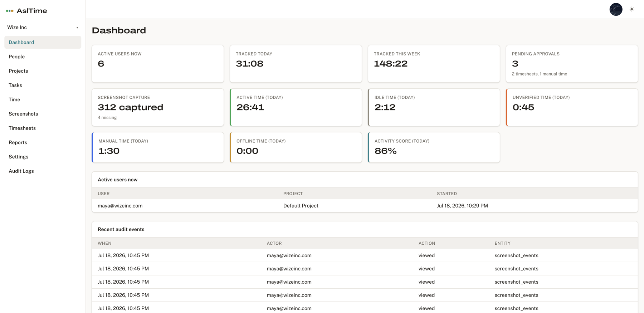644x313 pixels.
Task: Open the Screenshots page
Action: pos(43,114)
